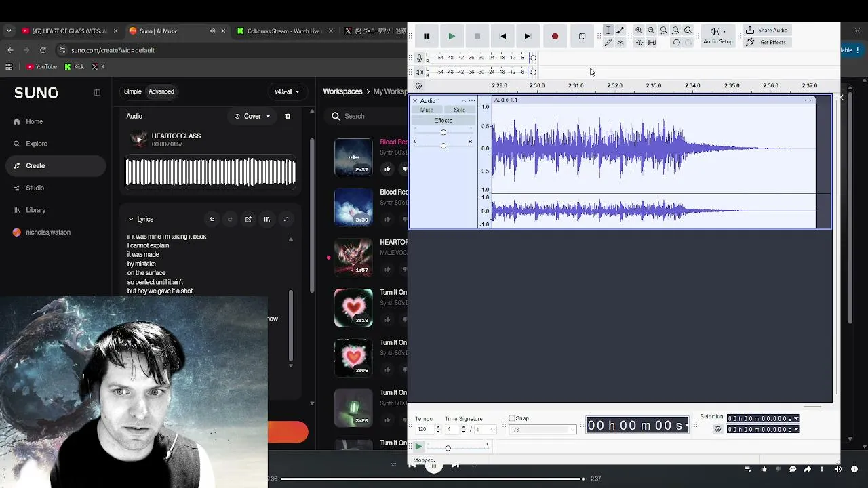This screenshot has width=868, height=488.
Task: Click the playback meter speaker icon
Action: point(419,72)
